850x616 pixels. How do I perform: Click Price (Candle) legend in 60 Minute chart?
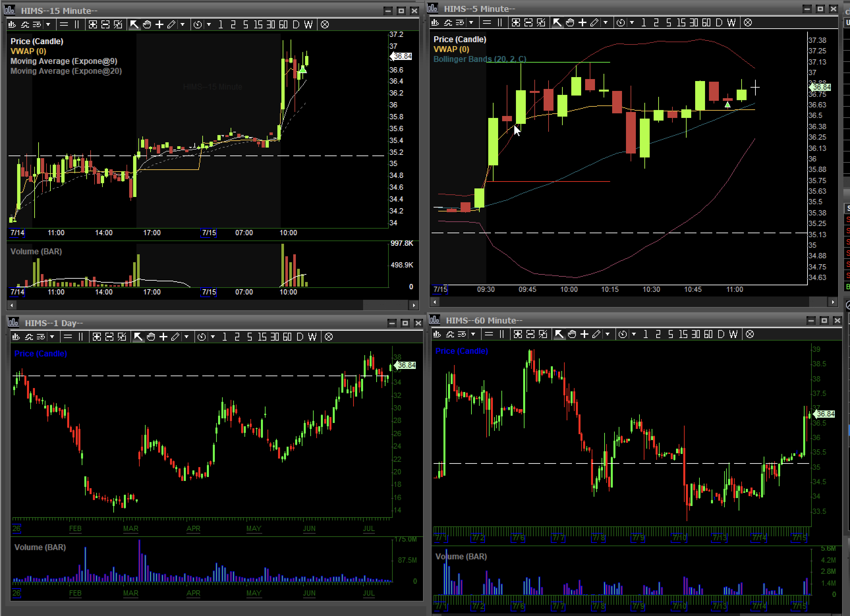tap(462, 351)
